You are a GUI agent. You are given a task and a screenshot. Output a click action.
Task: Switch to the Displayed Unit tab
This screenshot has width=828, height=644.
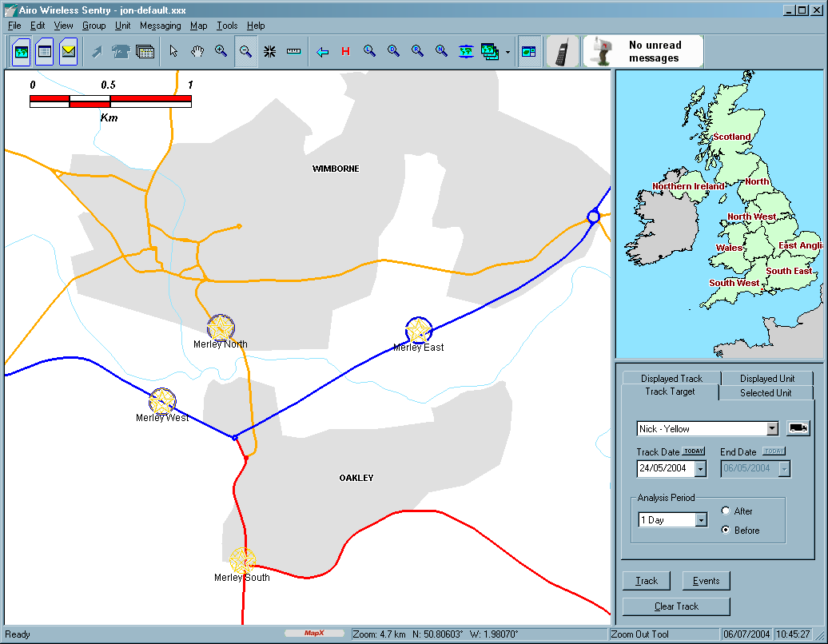tap(767, 378)
